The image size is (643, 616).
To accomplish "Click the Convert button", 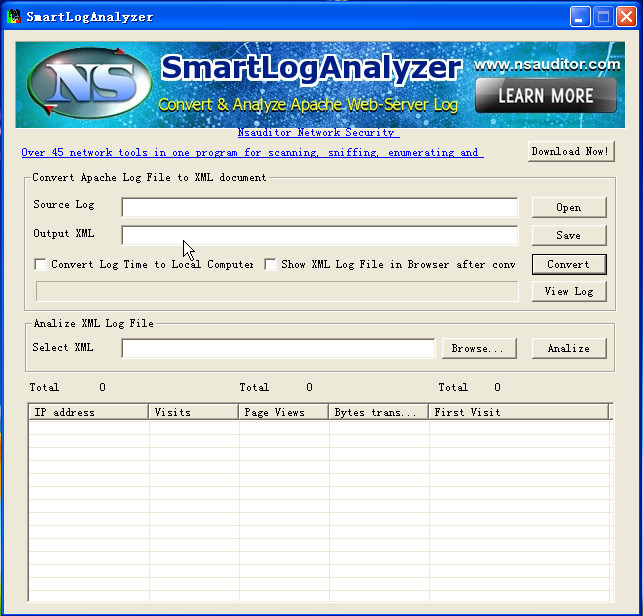I will [569, 265].
